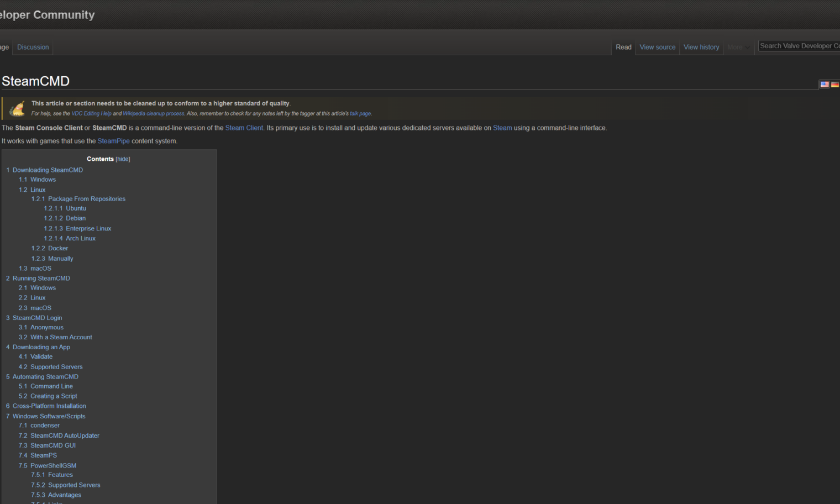Go to 7.5.2 Supported Servers section
This screenshot has height=504, width=840.
click(66, 485)
